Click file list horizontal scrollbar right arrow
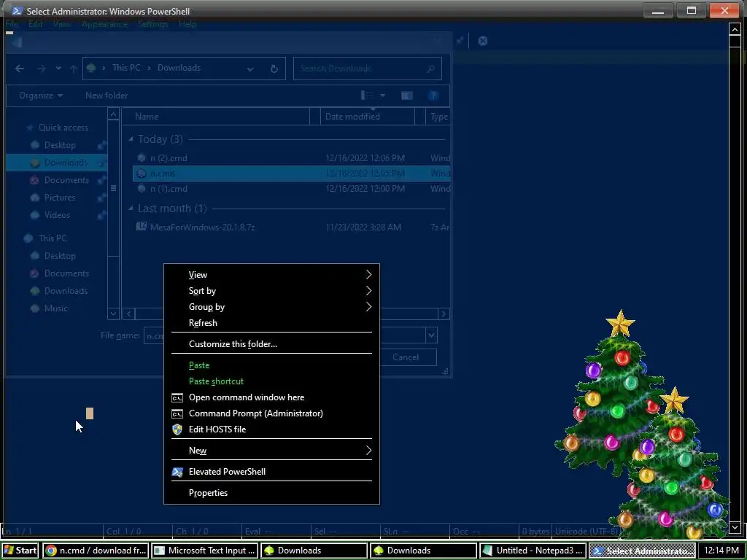The width and height of the screenshot is (747, 560). click(444, 314)
